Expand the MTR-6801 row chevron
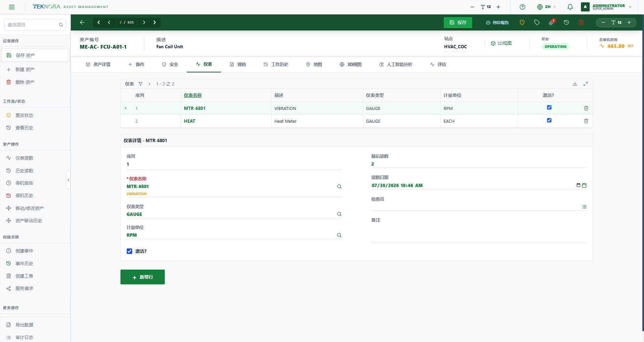 [126, 108]
